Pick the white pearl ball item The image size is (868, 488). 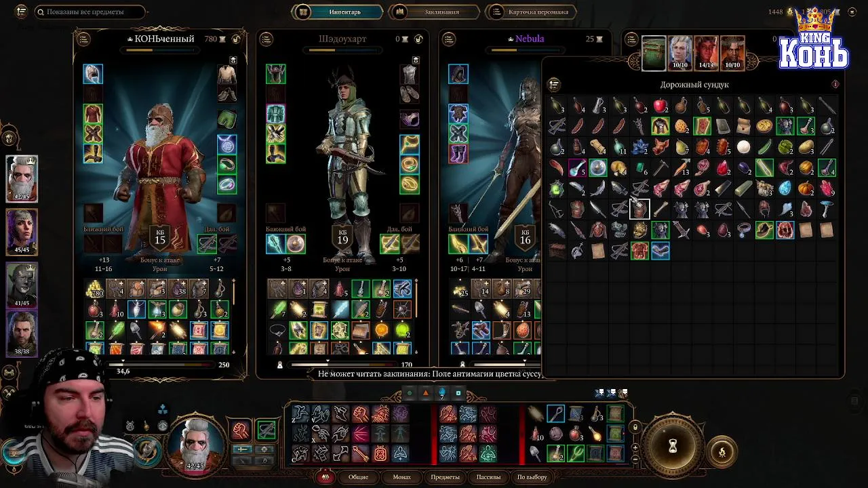click(743, 147)
